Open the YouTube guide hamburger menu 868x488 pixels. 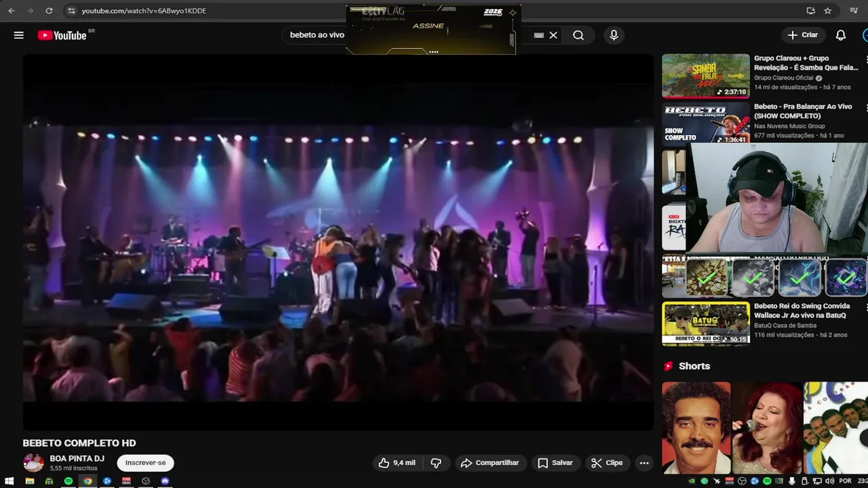click(x=19, y=35)
